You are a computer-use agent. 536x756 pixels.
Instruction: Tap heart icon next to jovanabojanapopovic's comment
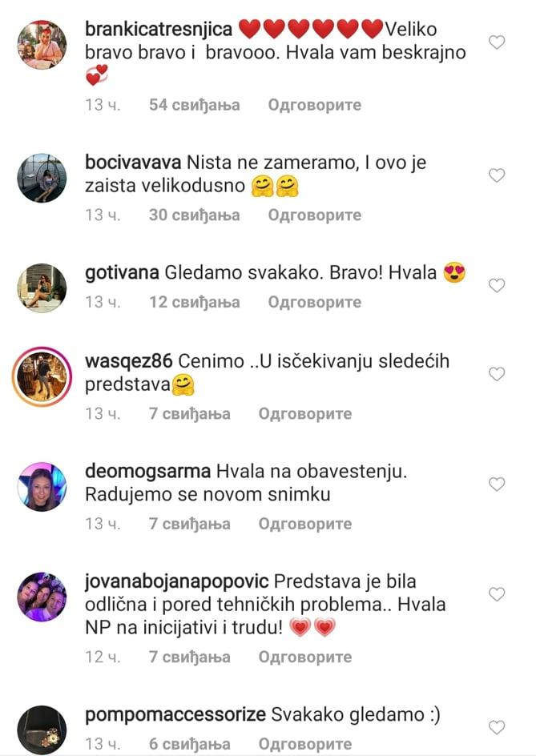[x=497, y=594]
